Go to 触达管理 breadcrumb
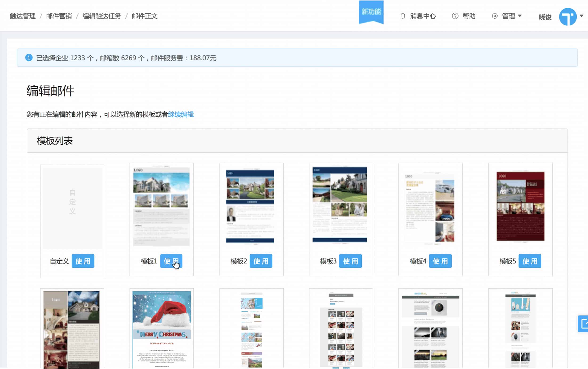 click(x=23, y=16)
